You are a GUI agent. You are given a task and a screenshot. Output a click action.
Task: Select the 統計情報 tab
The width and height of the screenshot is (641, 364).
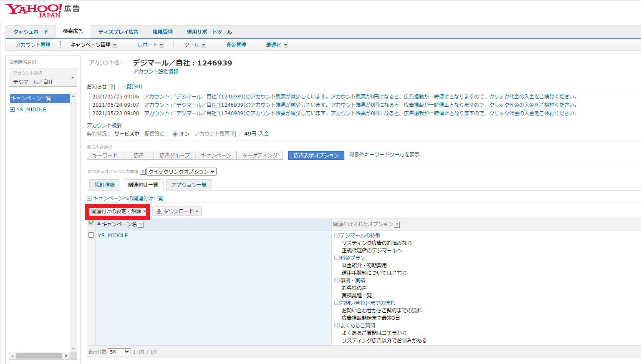pos(105,185)
